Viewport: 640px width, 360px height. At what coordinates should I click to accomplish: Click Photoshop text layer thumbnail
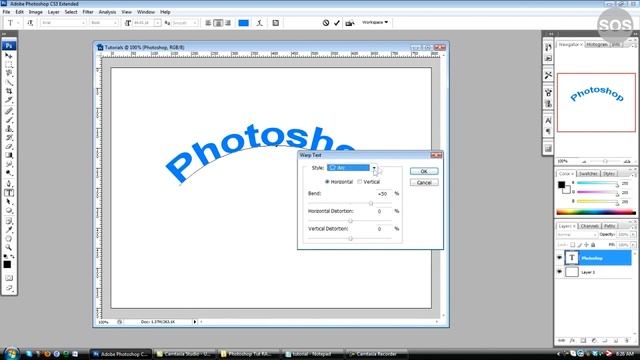(572, 258)
